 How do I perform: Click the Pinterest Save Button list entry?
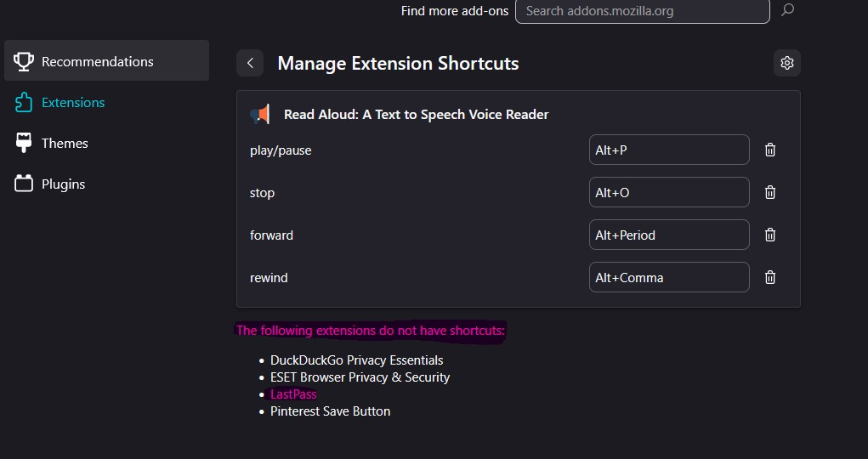(330, 411)
